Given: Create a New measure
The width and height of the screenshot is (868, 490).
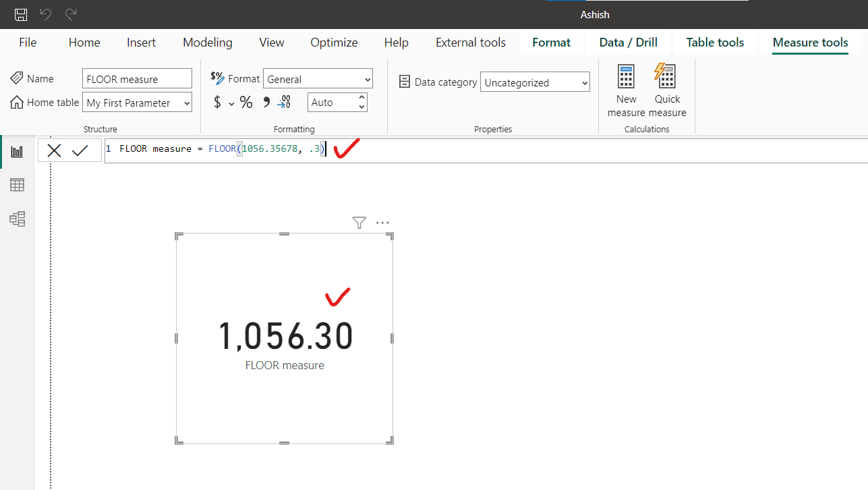Looking at the screenshot, I should (x=626, y=90).
